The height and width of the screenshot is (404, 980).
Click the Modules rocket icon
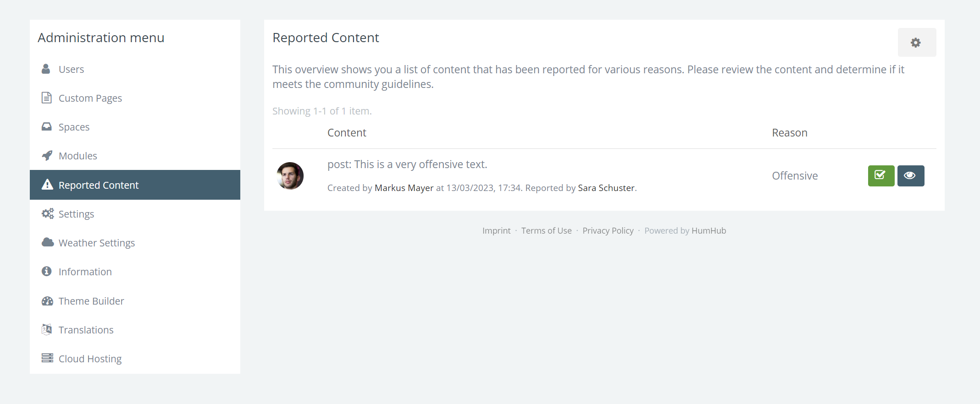[x=47, y=156]
